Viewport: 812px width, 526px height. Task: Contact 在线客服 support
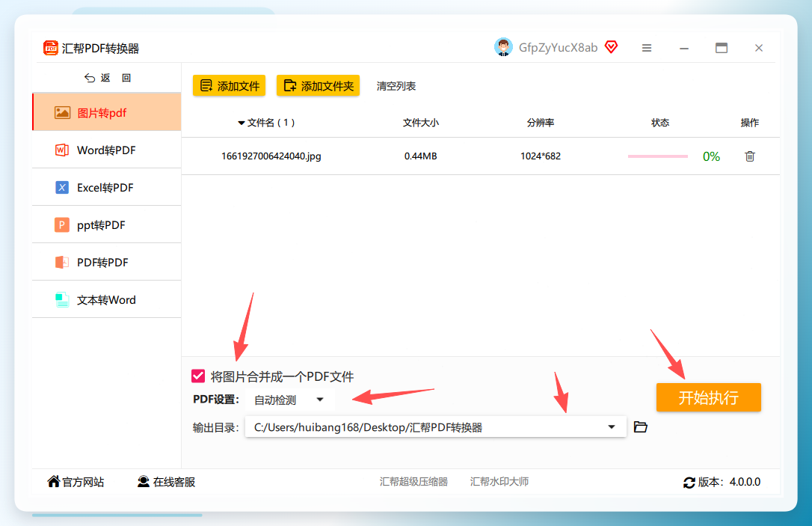tap(166, 482)
